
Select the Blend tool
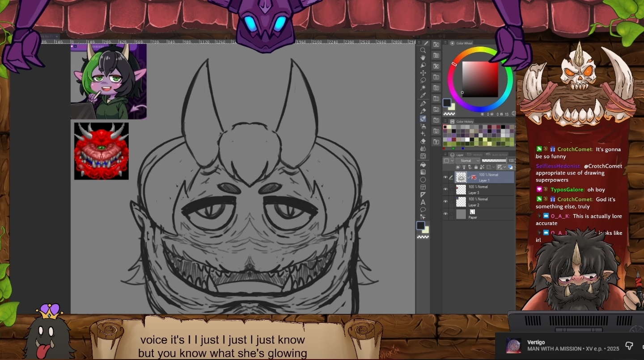point(423,149)
